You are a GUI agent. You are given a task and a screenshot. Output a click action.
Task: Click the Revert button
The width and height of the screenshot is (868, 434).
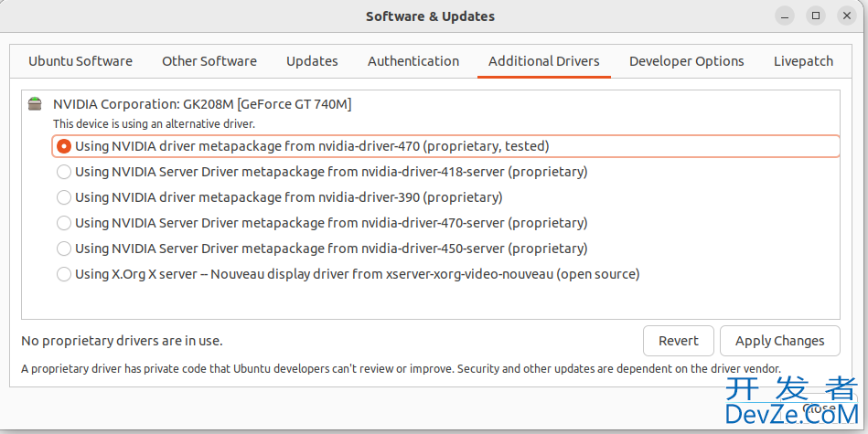[679, 341]
